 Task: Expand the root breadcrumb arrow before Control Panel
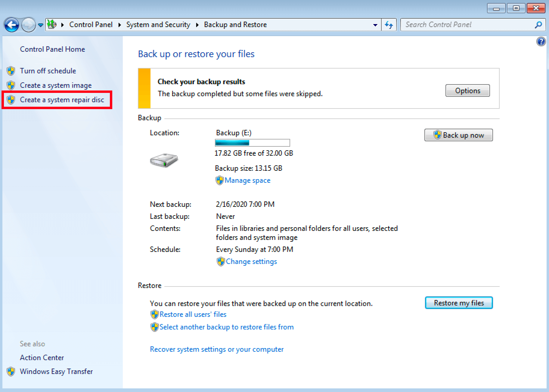click(62, 25)
